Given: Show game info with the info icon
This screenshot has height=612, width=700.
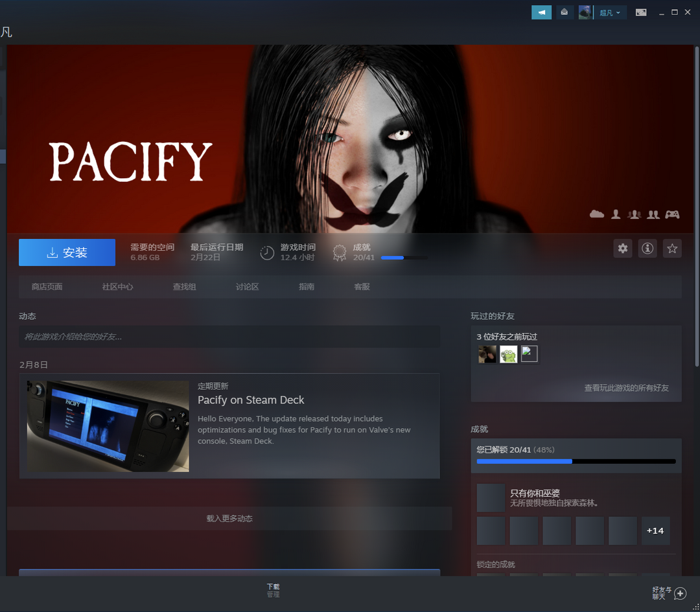Looking at the screenshot, I should click(x=647, y=249).
